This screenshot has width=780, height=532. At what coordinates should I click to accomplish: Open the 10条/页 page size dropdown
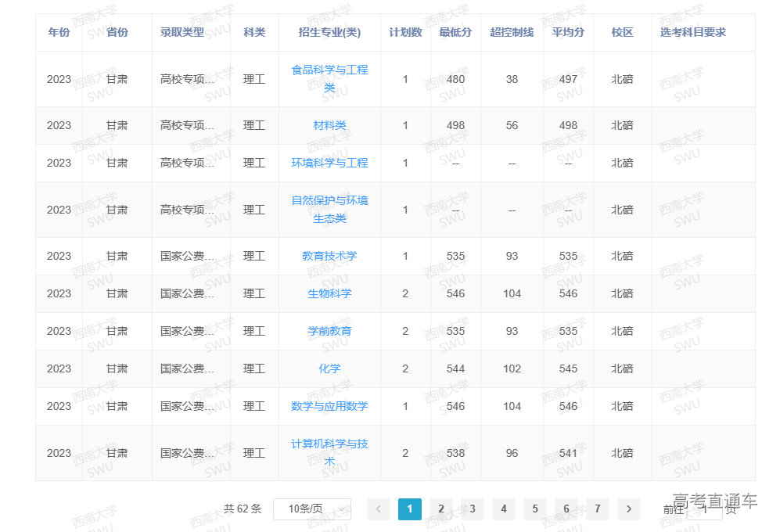312,509
